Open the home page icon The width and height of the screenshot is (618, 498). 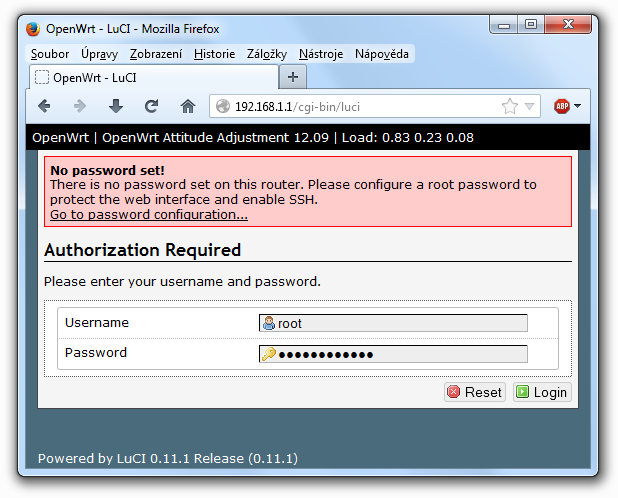(x=188, y=106)
